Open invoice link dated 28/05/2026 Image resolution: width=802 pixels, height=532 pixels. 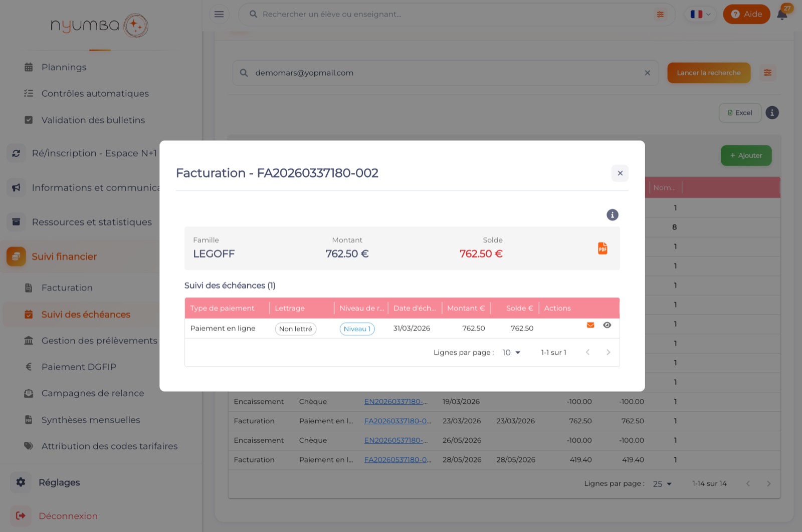tap(397, 460)
